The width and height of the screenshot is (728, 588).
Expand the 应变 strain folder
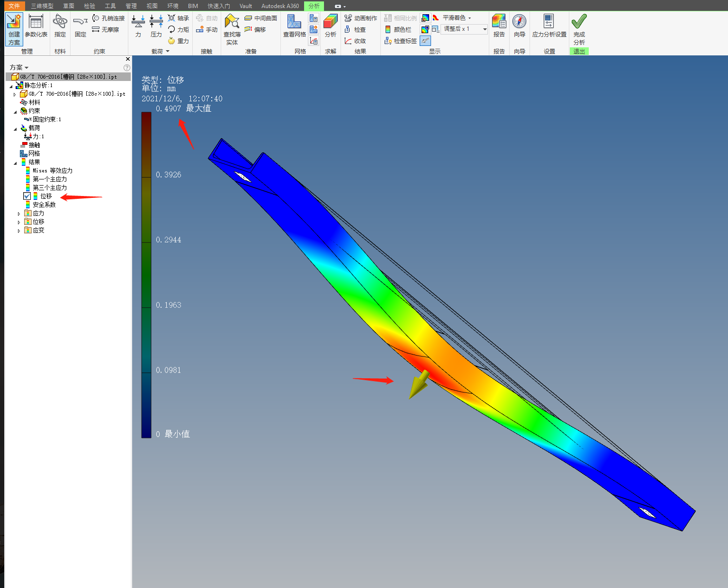pyautogui.click(x=19, y=231)
